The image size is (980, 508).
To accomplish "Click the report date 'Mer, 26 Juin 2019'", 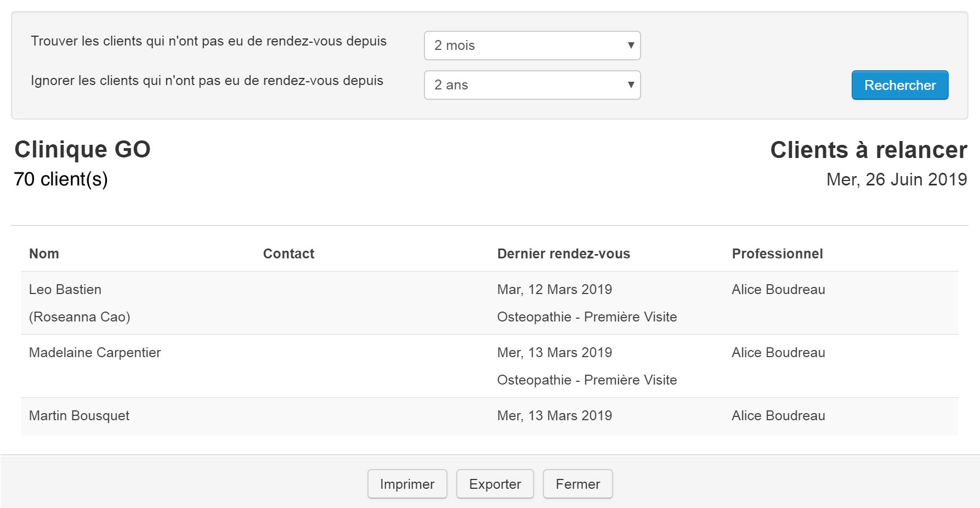I will pos(897,179).
